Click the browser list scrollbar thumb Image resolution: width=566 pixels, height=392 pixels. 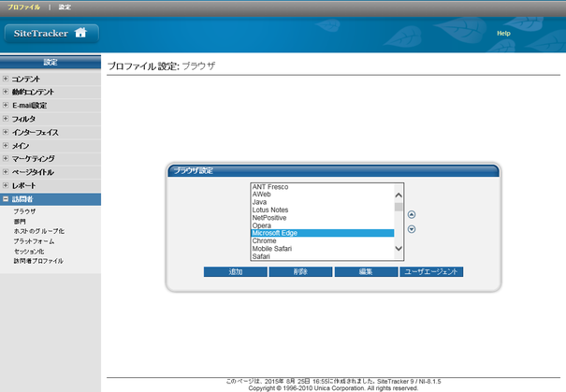(x=399, y=207)
